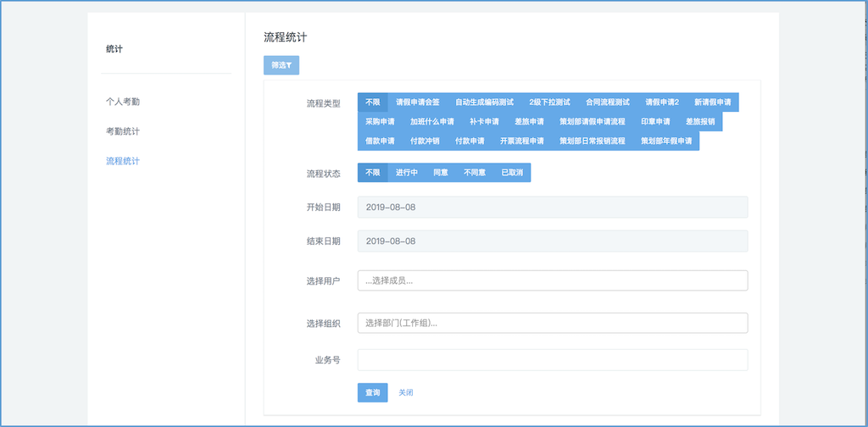Image resolution: width=868 pixels, height=427 pixels.
Task: Choose 付款冲销 process type
Action: coord(425,141)
